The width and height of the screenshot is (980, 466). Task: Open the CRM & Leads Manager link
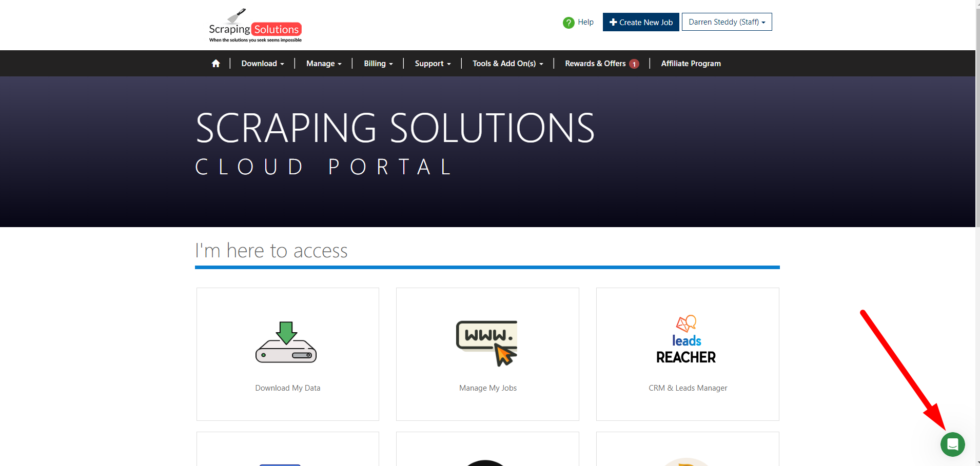pos(688,388)
